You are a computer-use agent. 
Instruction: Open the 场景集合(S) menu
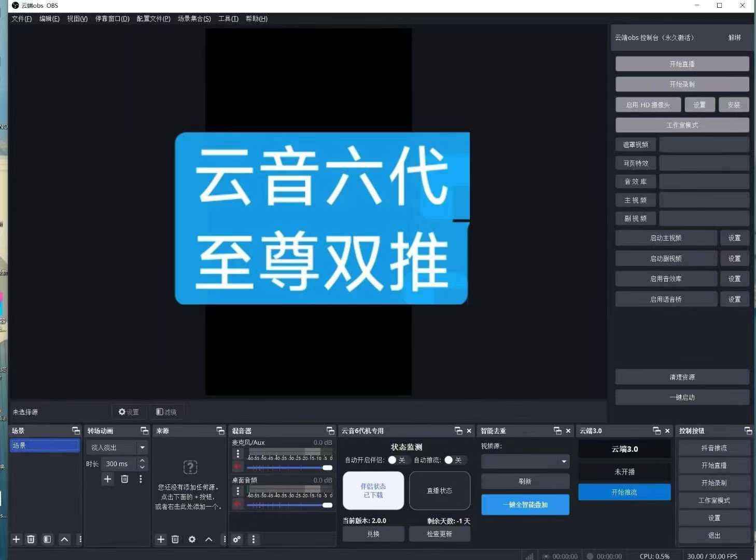coord(194,19)
